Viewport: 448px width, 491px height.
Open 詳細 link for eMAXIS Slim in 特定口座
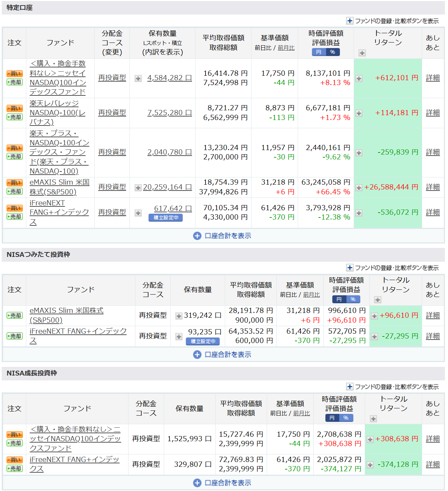[x=432, y=187]
